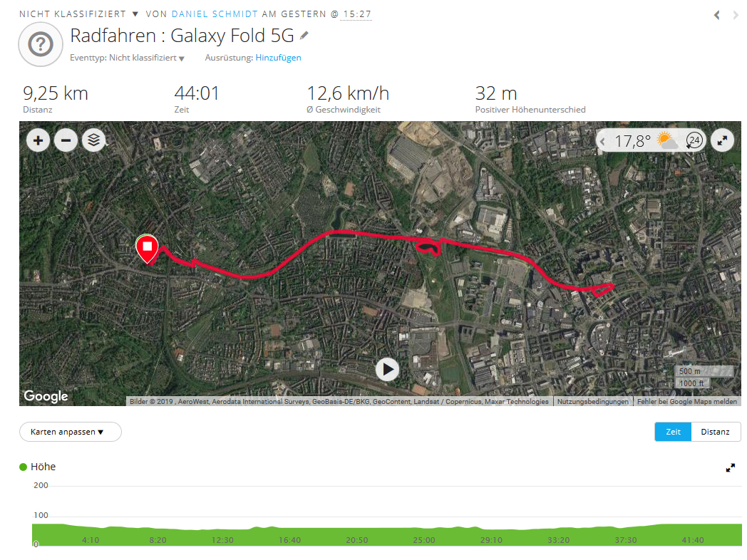The height and width of the screenshot is (560, 747).
Task: Expand the weather panel arrow
Action: point(603,142)
